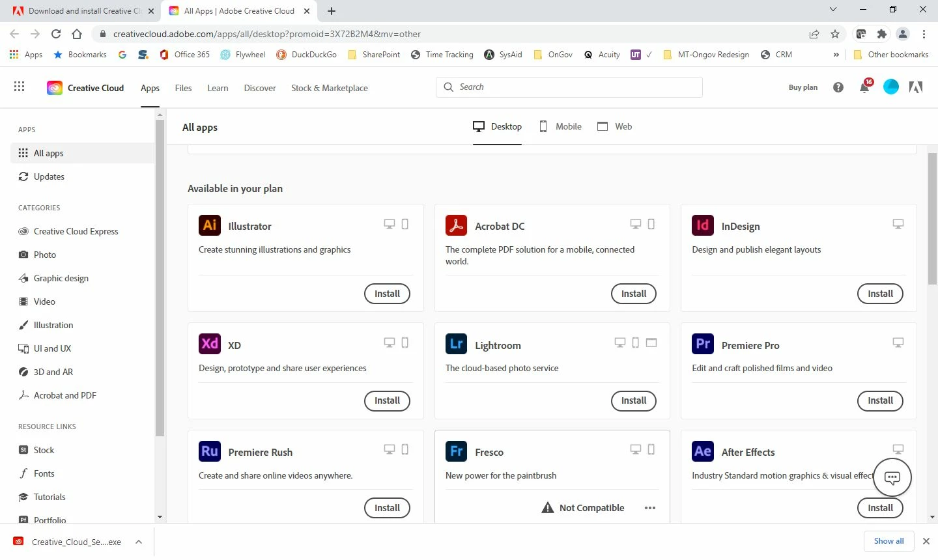Screen dimensions: 938x560
Task: Click the main page vertical scrollbar
Action: (932, 219)
